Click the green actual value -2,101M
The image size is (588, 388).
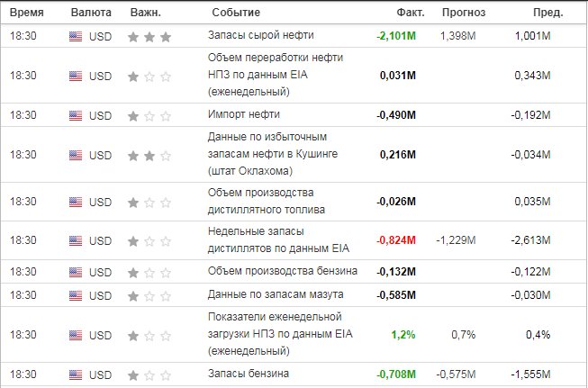coord(396,36)
